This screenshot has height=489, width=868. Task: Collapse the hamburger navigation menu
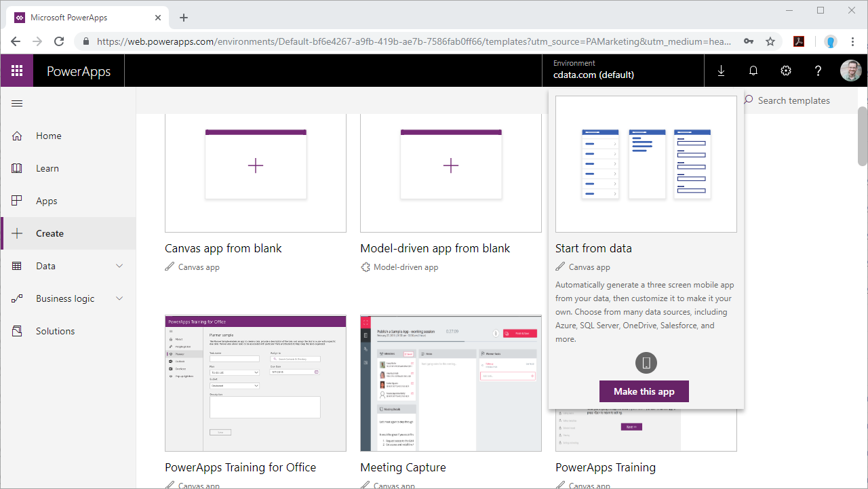point(17,103)
